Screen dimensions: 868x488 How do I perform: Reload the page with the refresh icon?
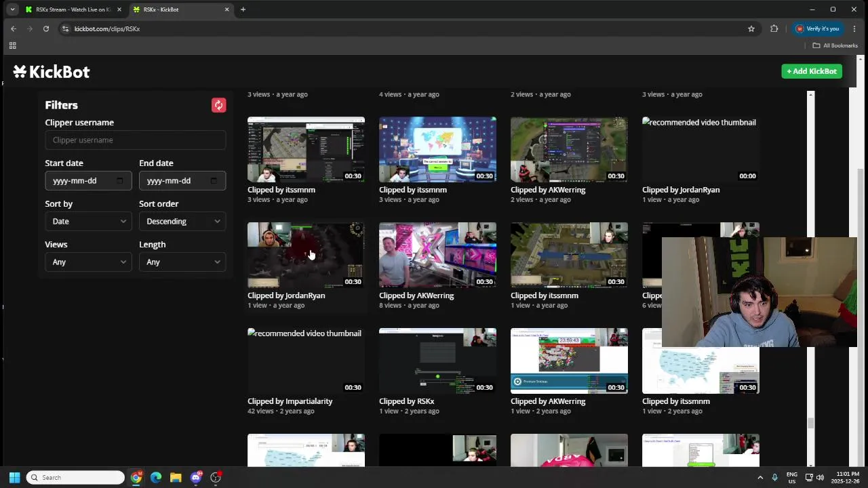[x=46, y=28]
